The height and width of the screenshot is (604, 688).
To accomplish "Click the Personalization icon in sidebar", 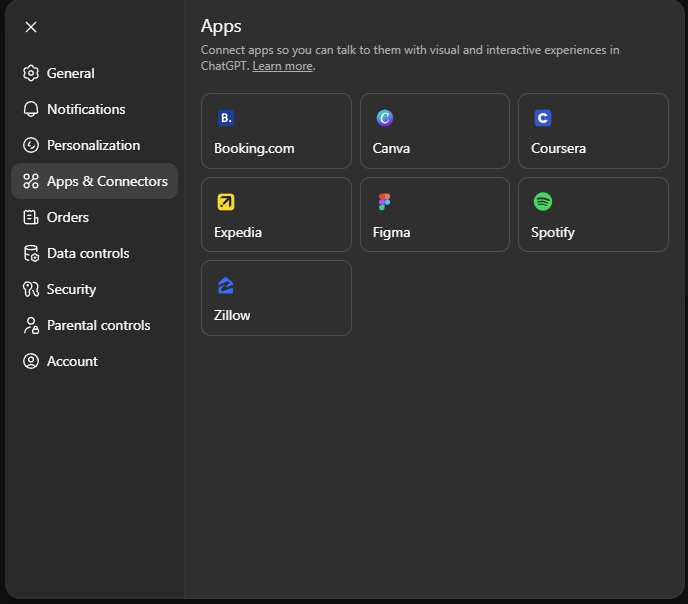I will point(31,145).
